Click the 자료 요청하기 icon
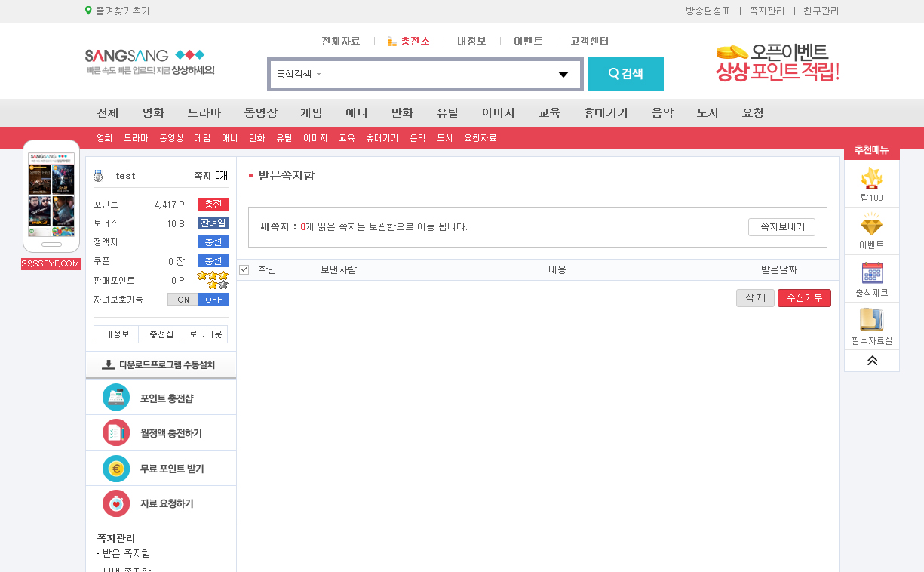Screen dimensions: 924x572 coord(116,503)
